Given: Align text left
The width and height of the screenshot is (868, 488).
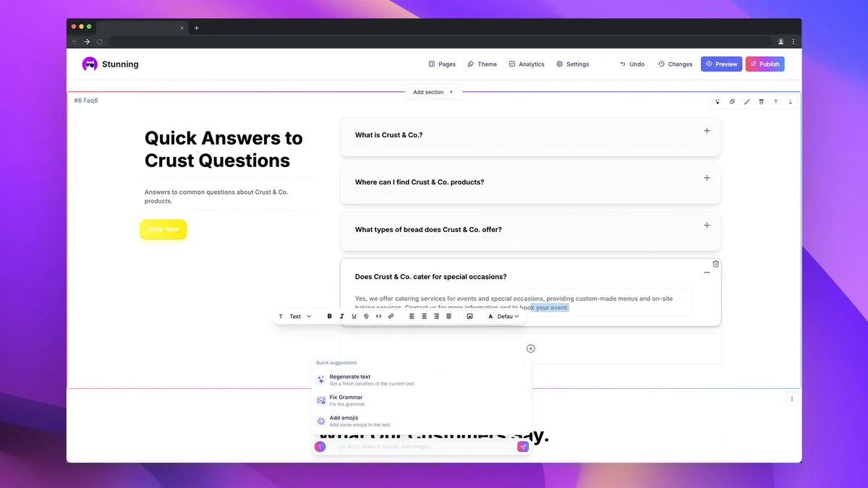Looking at the screenshot, I should click(x=412, y=317).
